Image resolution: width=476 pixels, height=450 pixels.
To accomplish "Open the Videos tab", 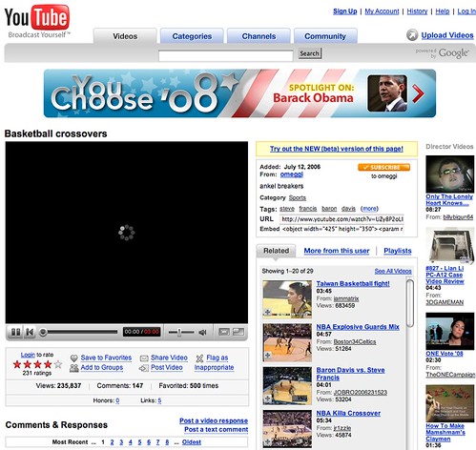I will click(x=125, y=36).
